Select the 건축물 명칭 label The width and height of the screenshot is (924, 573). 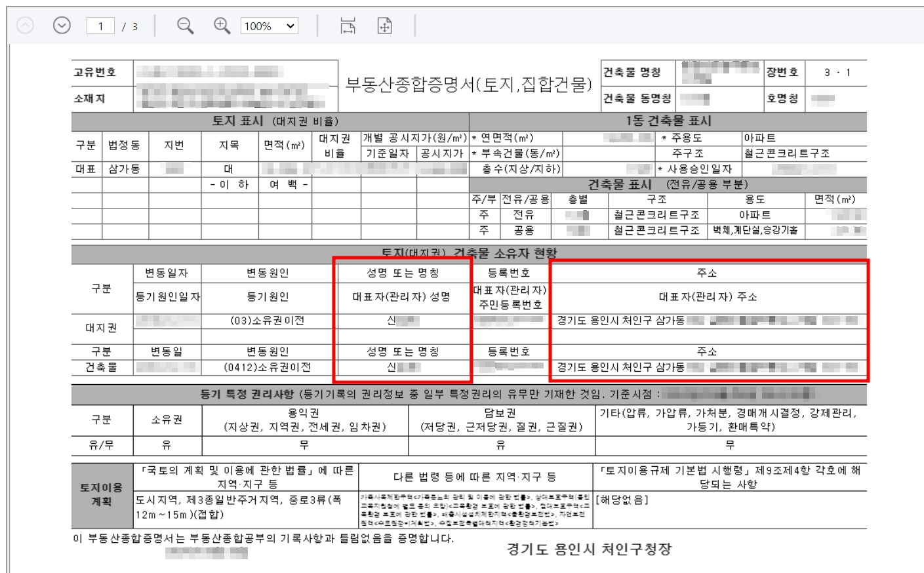coord(632,72)
